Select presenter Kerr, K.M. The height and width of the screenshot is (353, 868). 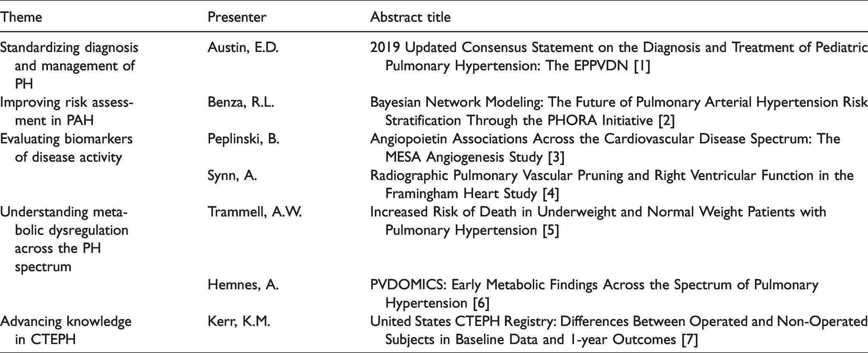pyautogui.click(x=239, y=321)
